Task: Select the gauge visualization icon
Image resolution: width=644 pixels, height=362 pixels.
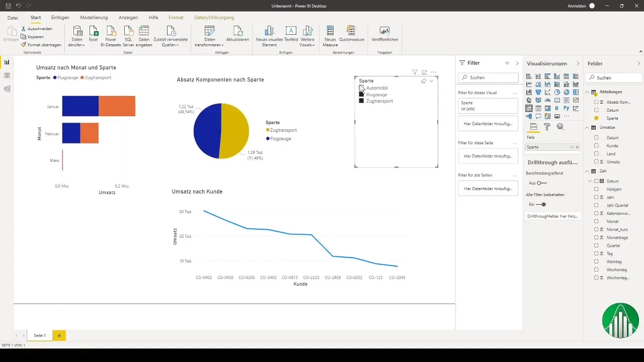Action: [x=547, y=100]
